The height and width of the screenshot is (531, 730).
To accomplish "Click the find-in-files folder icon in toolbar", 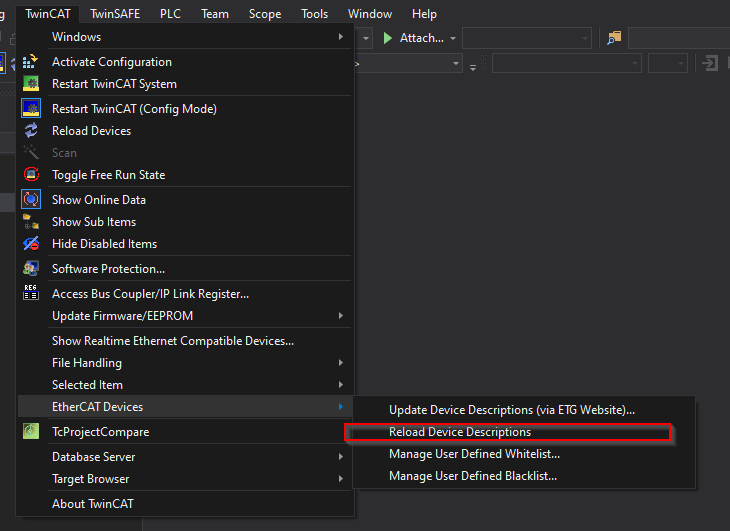I will coord(614,38).
